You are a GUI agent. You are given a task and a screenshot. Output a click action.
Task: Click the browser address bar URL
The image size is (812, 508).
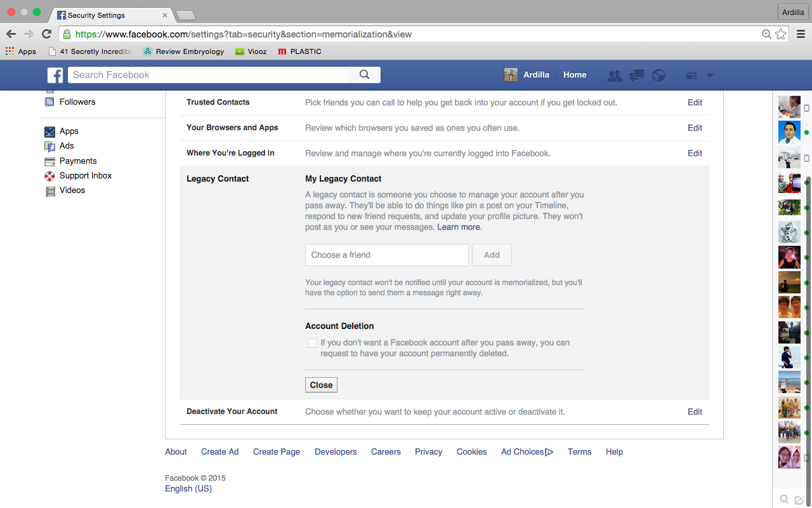[x=244, y=34]
